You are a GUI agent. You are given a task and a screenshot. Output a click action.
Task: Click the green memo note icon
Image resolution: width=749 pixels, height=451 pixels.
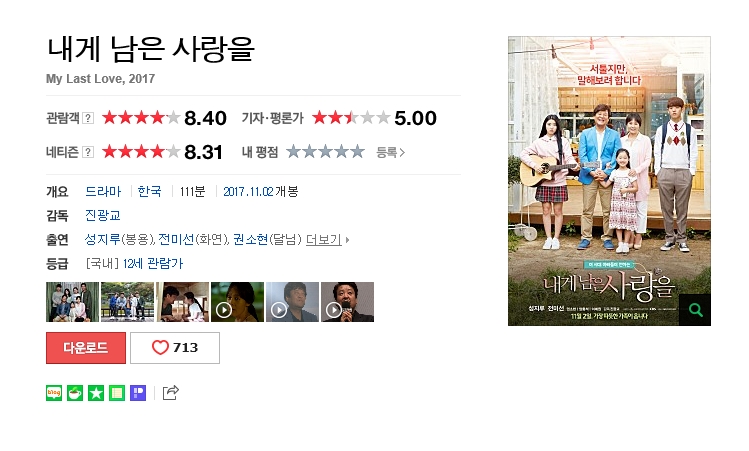tap(117, 393)
